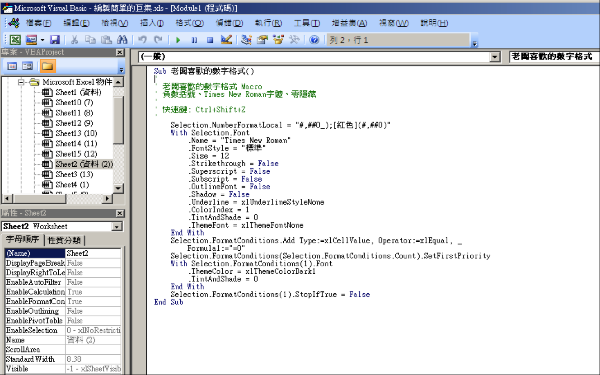The width and height of the screenshot is (600, 375).
Task: Open the (一般) object dropdown arrow
Action: pos(495,57)
